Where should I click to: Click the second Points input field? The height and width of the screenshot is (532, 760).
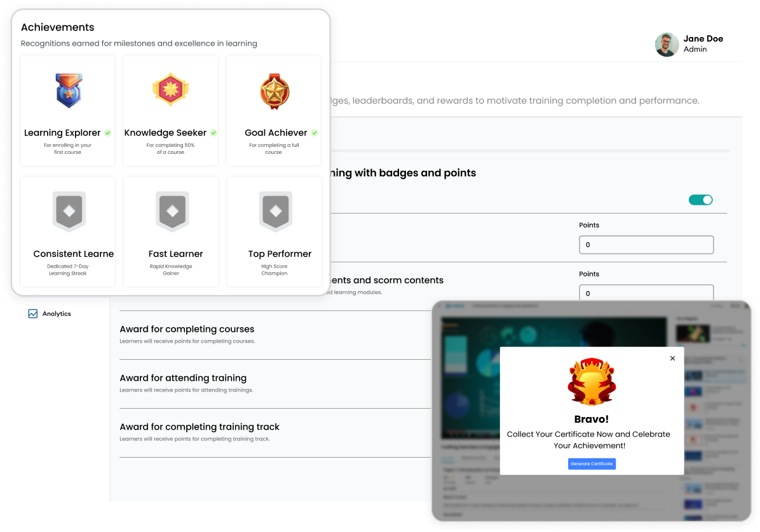coord(646,292)
